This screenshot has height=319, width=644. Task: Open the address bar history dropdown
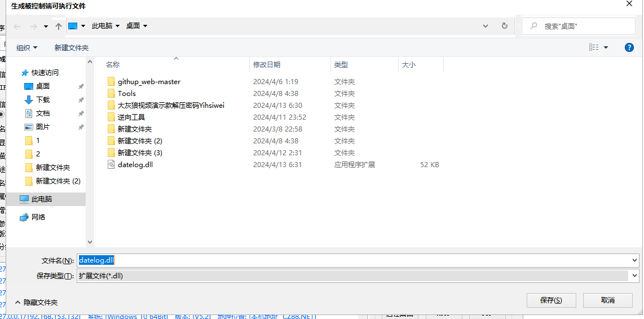pos(486,26)
